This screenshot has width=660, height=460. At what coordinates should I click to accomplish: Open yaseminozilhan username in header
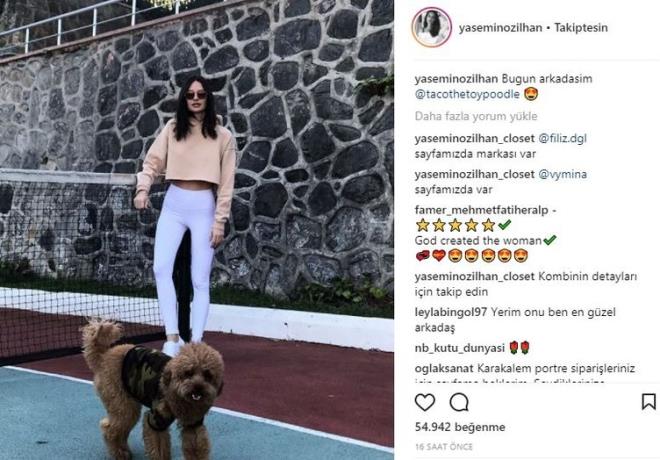(500, 28)
